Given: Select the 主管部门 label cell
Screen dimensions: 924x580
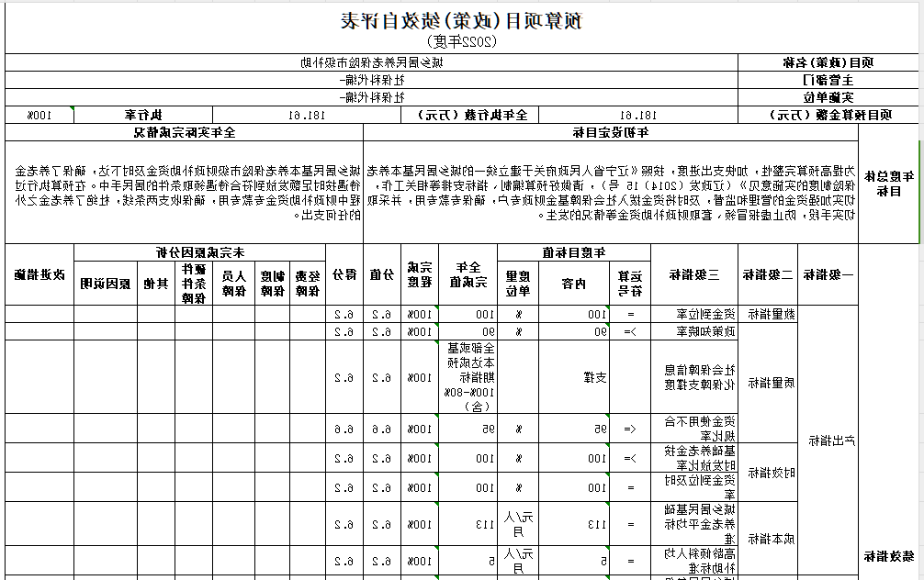Looking at the screenshot, I should tap(828, 80).
